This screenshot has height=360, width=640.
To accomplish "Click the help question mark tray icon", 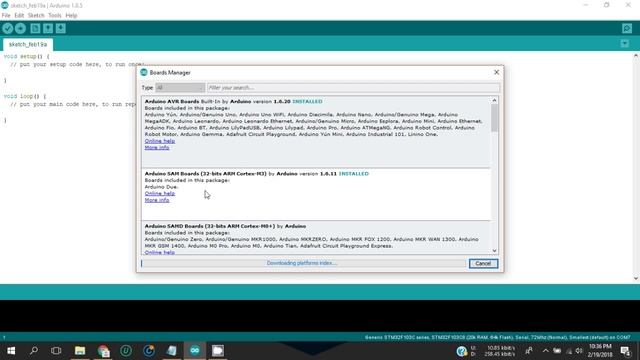I will 462,351.
